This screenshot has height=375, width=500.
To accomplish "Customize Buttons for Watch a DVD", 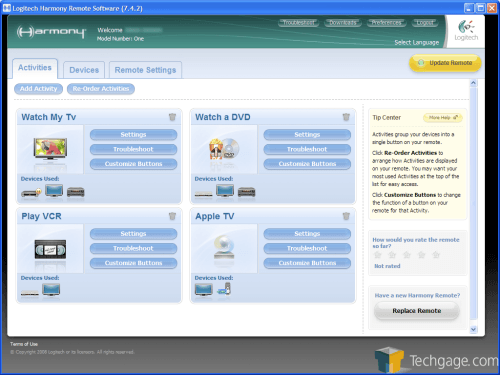I will 307,164.
